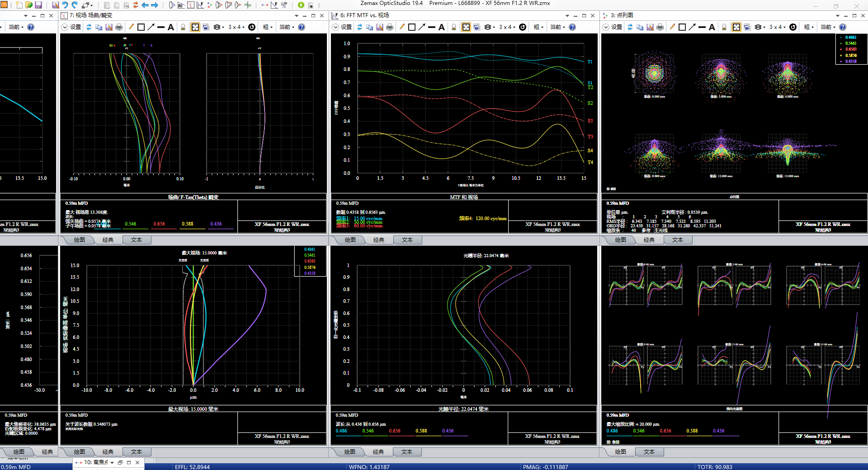Switch to the 文本 tab under the MTF plot
The image size is (868, 470).
coord(407,240)
